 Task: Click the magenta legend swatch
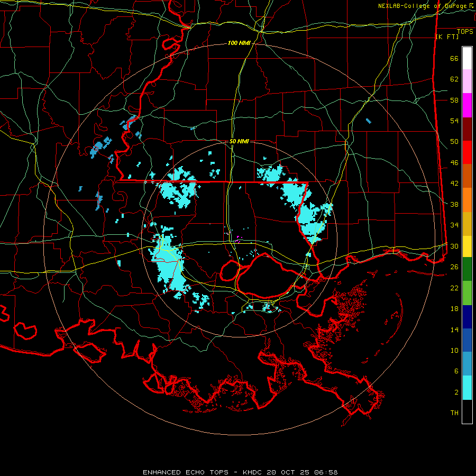467,105
